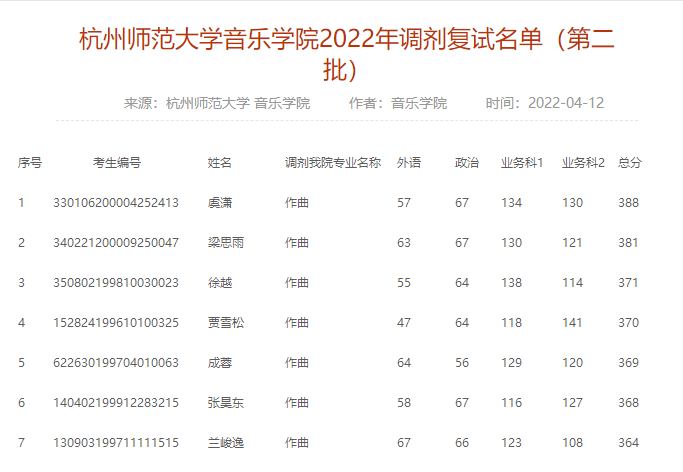Viewport: 683px width, 472px height.
Task: Select candidate number 340221200009250047
Action: click(116, 243)
